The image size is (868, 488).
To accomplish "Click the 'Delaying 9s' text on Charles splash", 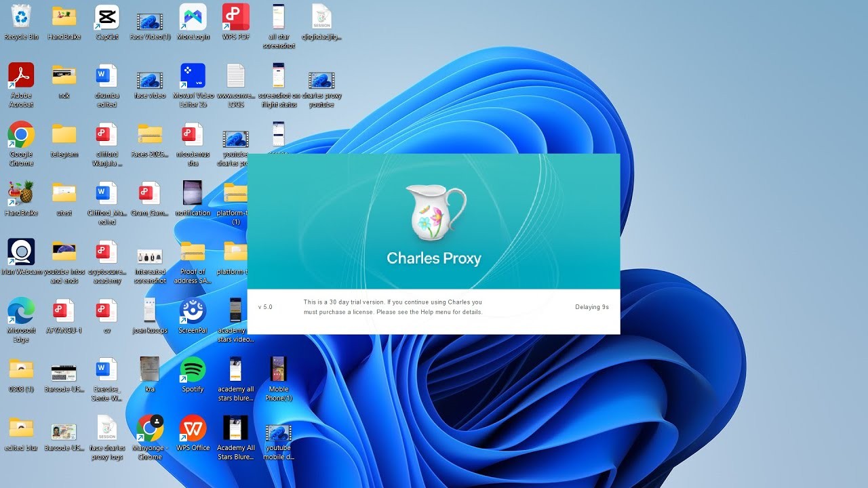I will point(592,307).
